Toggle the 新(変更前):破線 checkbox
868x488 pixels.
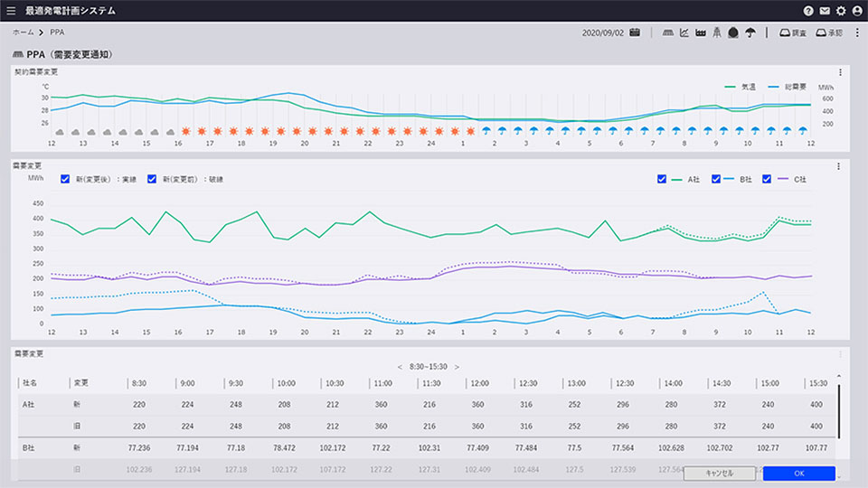tap(152, 179)
